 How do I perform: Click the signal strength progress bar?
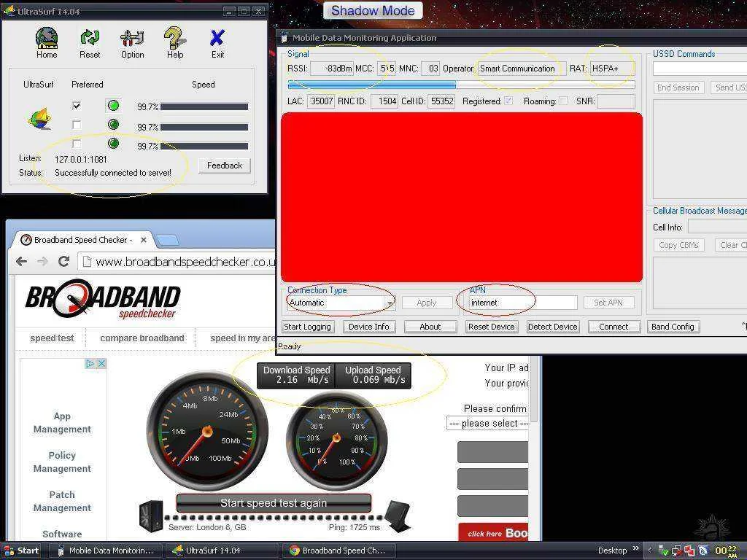461,85
